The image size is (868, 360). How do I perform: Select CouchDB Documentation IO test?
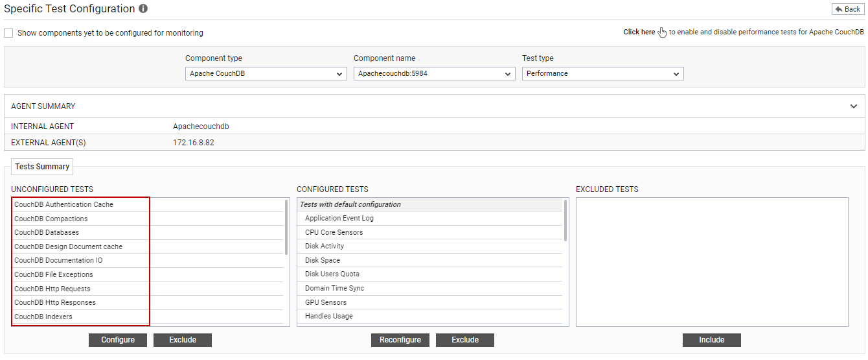click(148, 261)
